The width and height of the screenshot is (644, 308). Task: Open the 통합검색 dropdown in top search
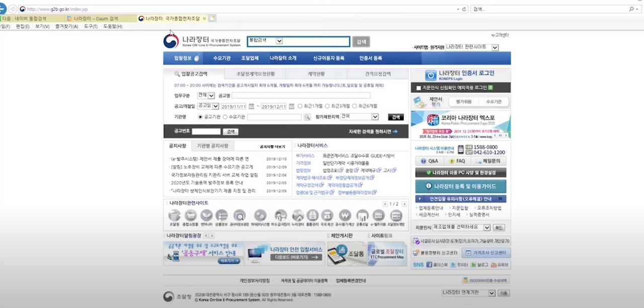click(x=266, y=41)
